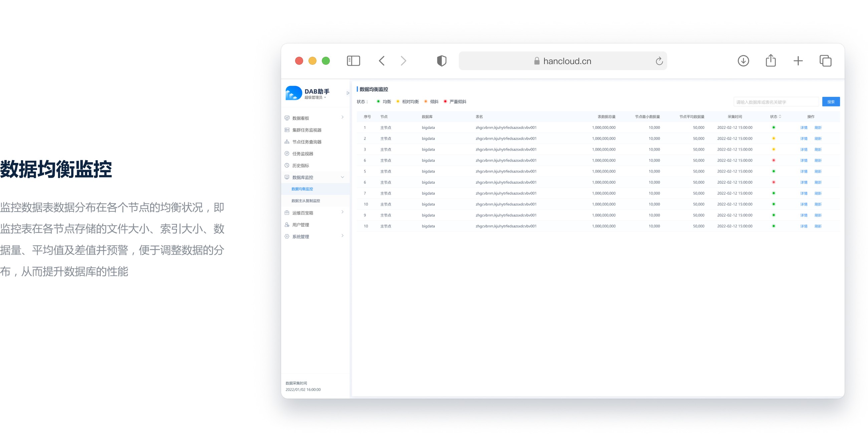The height and width of the screenshot is (442, 868).
Task: Collapse the 数据库监控 submenu
Action: click(x=342, y=177)
